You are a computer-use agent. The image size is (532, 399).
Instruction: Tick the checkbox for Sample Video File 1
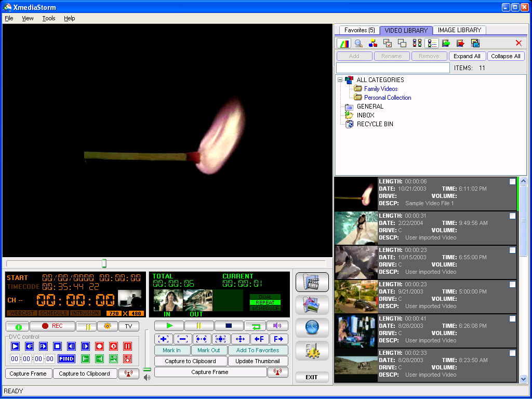[x=512, y=182]
